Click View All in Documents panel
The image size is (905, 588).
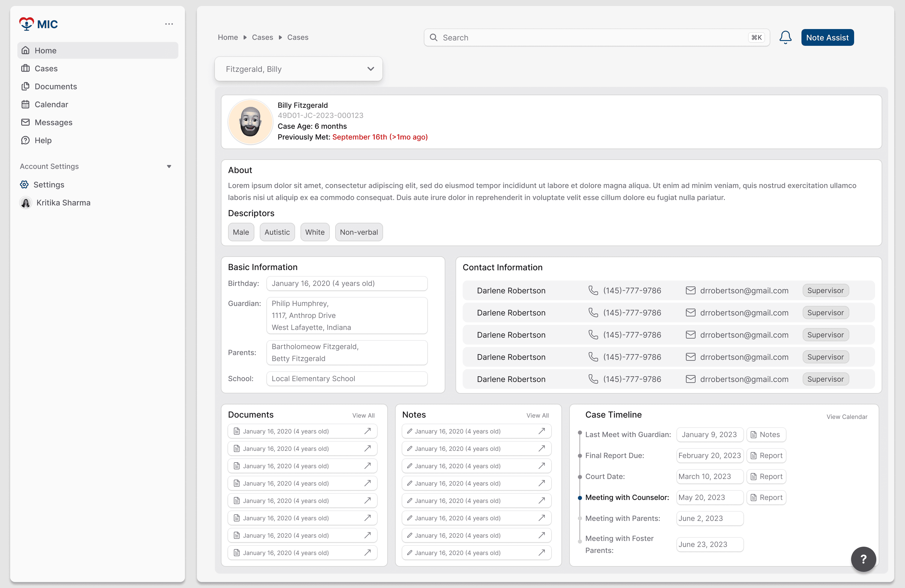[363, 415]
